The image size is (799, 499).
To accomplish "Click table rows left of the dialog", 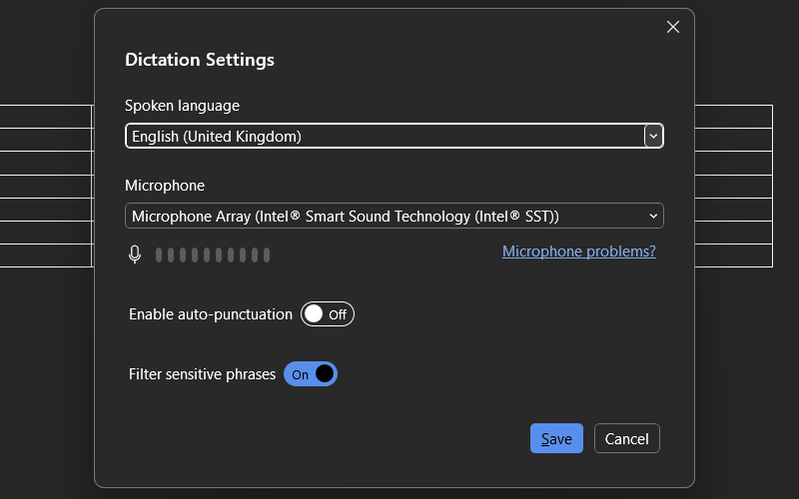I will tap(45, 186).
